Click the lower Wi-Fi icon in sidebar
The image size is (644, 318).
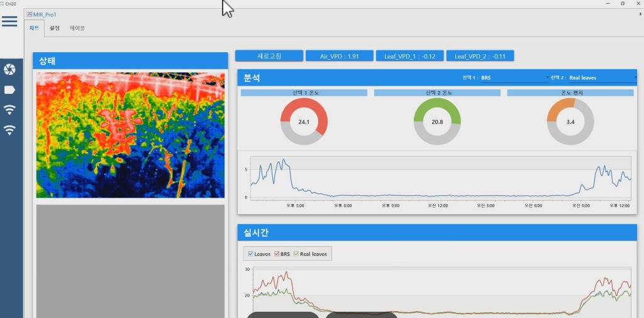pyautogui.click(x=9, y=130)
